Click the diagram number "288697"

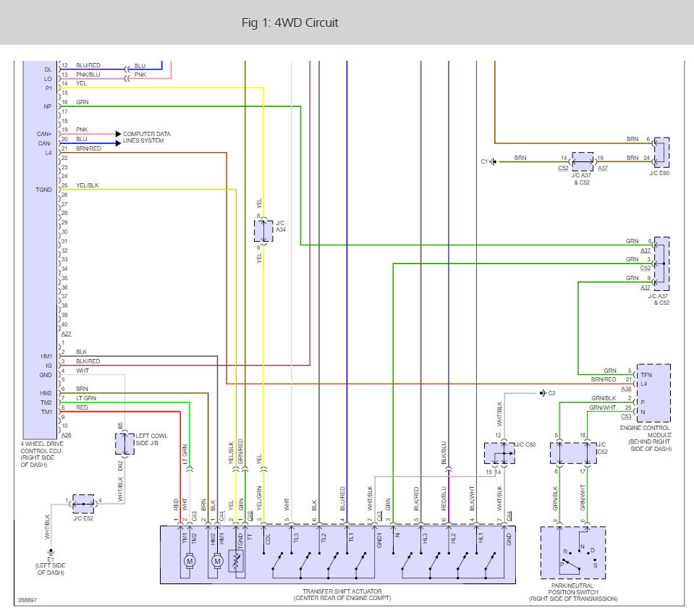coord(27,600)
